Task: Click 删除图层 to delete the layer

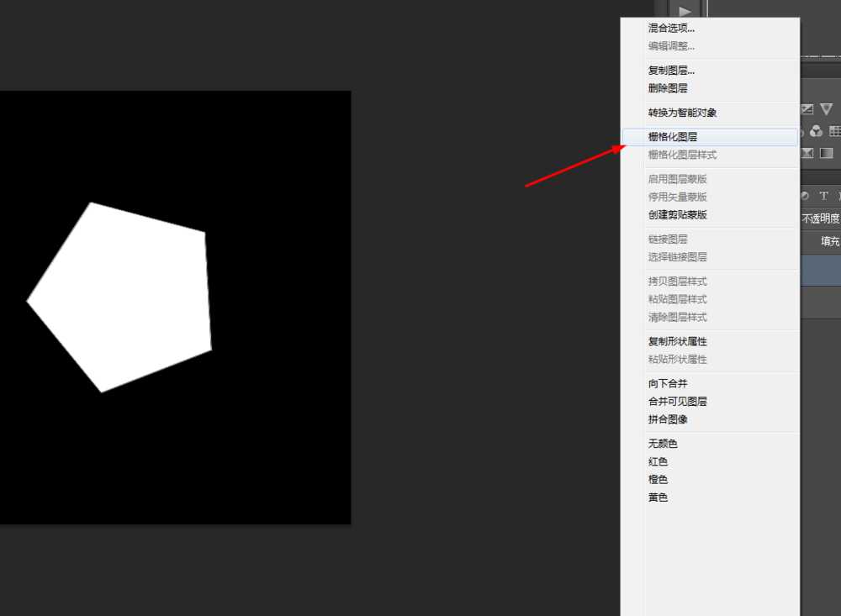Action: (667, 87)
